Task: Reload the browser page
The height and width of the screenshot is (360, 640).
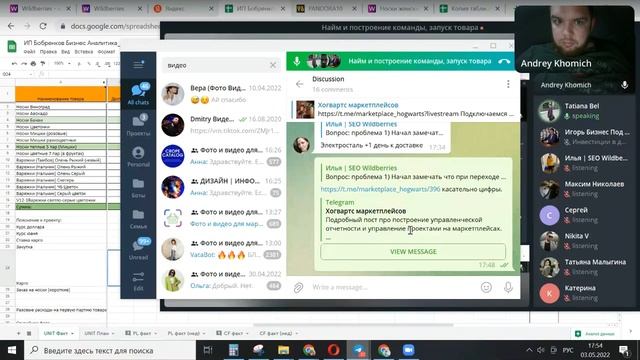Action: (43, 26)
